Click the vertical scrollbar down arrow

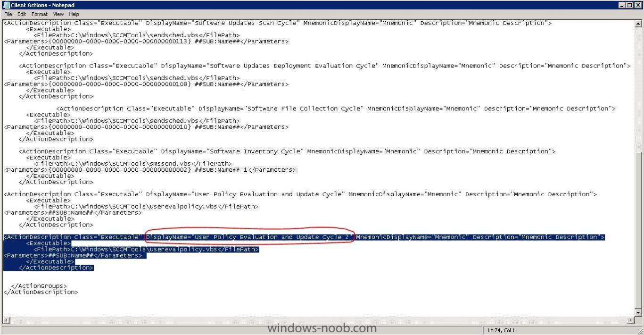click(639, 312)
